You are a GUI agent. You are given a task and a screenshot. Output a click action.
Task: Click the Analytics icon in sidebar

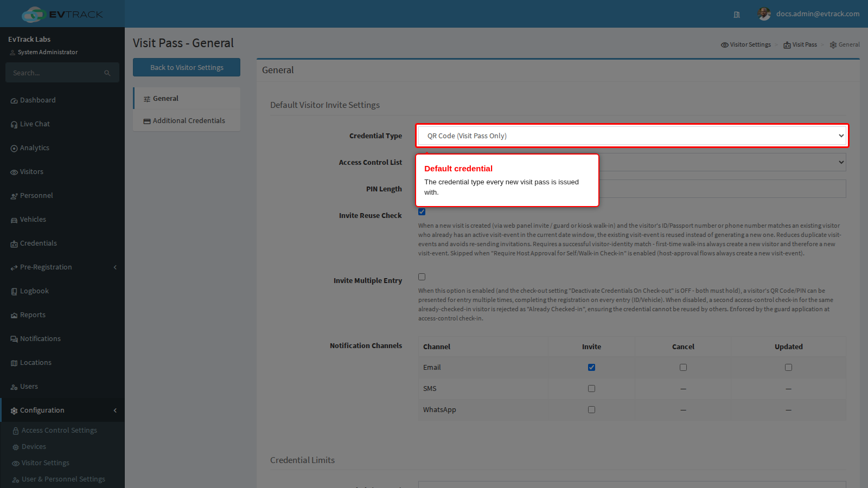(14, 149)
